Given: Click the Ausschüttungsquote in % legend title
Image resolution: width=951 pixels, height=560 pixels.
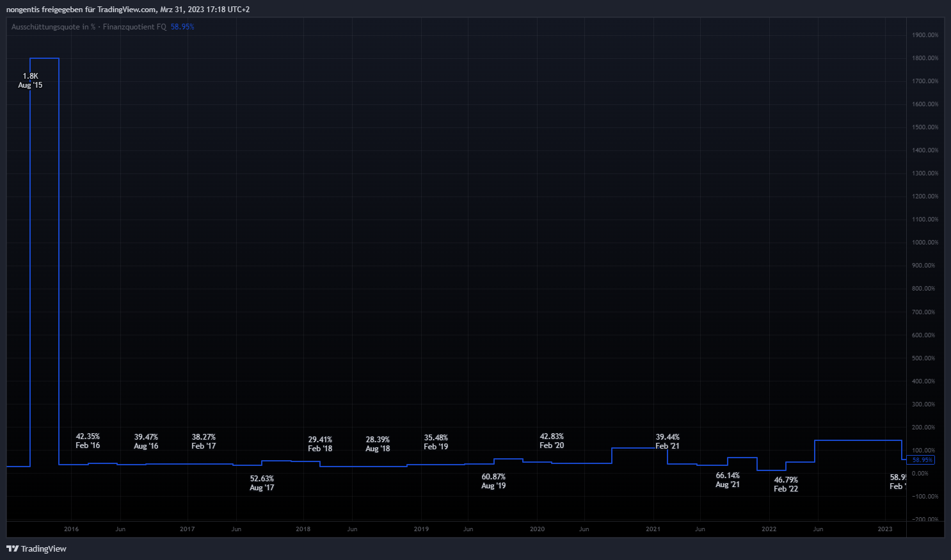Looking at the screenshot, I should pos(53,27).
